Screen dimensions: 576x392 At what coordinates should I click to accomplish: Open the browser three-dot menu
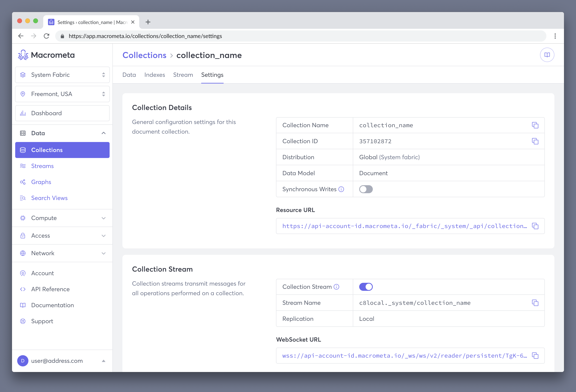(555, 36)
